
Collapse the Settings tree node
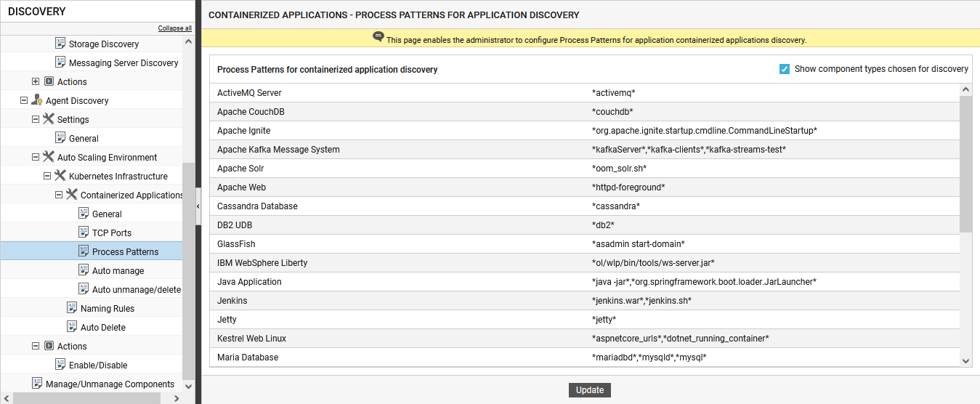pos(36,119)
